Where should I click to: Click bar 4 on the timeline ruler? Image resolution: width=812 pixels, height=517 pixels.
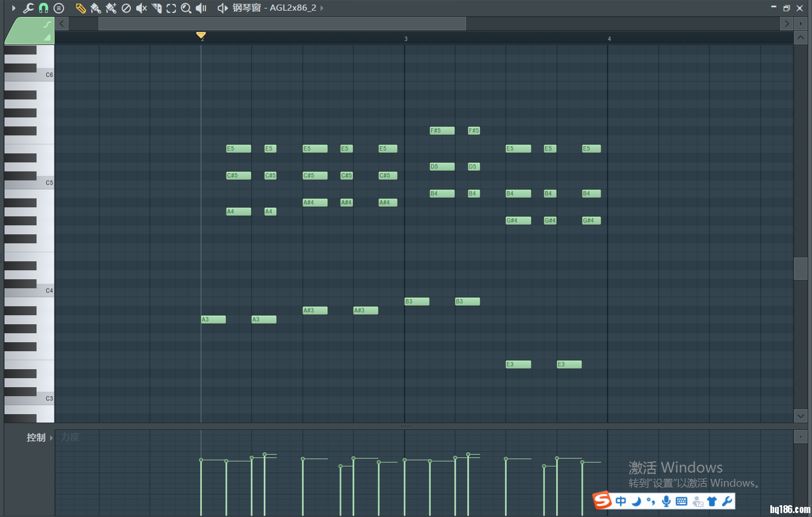click(609, 39)
